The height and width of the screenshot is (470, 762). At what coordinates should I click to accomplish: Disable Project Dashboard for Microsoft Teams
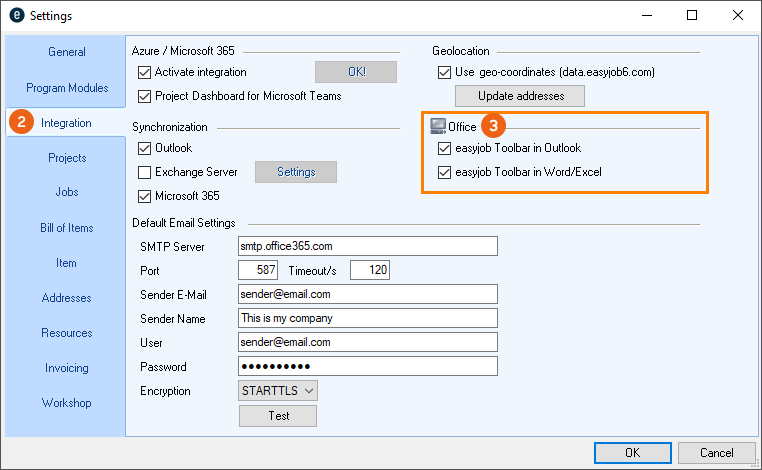[x=144, y=96]
